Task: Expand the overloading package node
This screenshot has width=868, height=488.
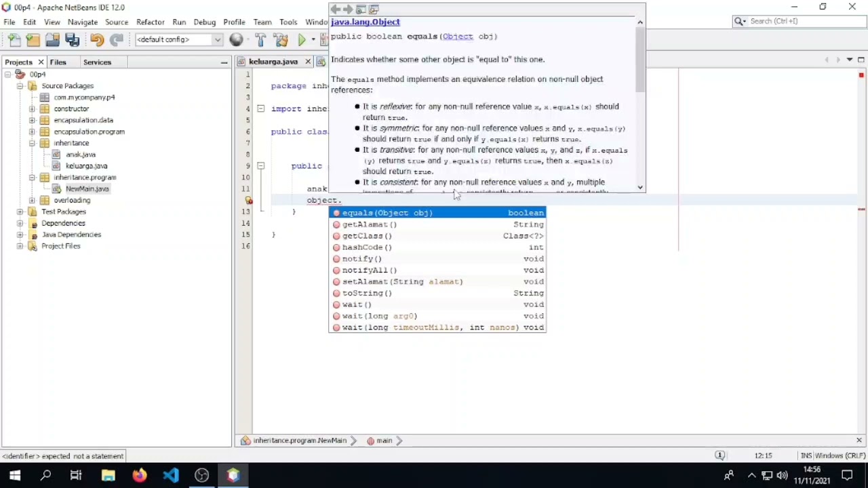Action: coord(32,201)
